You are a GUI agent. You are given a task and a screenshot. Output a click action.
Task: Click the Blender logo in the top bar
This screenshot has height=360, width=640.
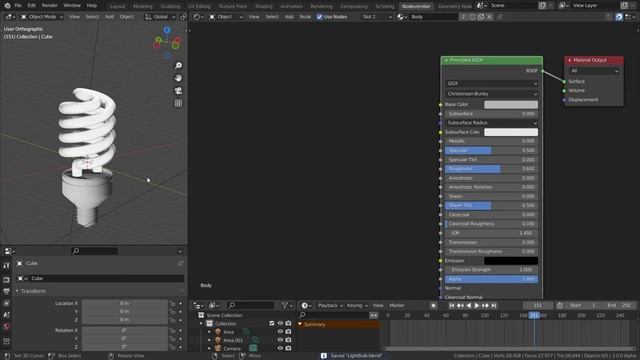click(x=7, y=6)
